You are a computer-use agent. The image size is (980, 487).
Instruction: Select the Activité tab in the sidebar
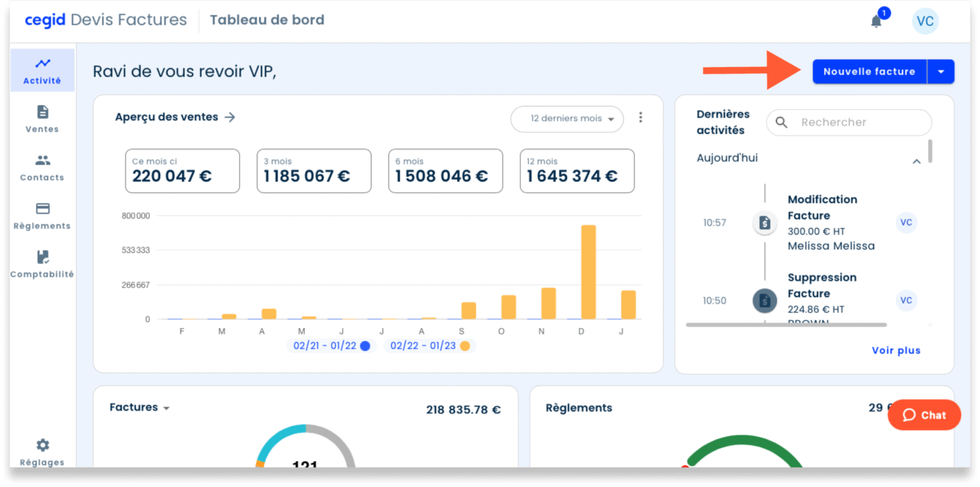coord(41,70)
